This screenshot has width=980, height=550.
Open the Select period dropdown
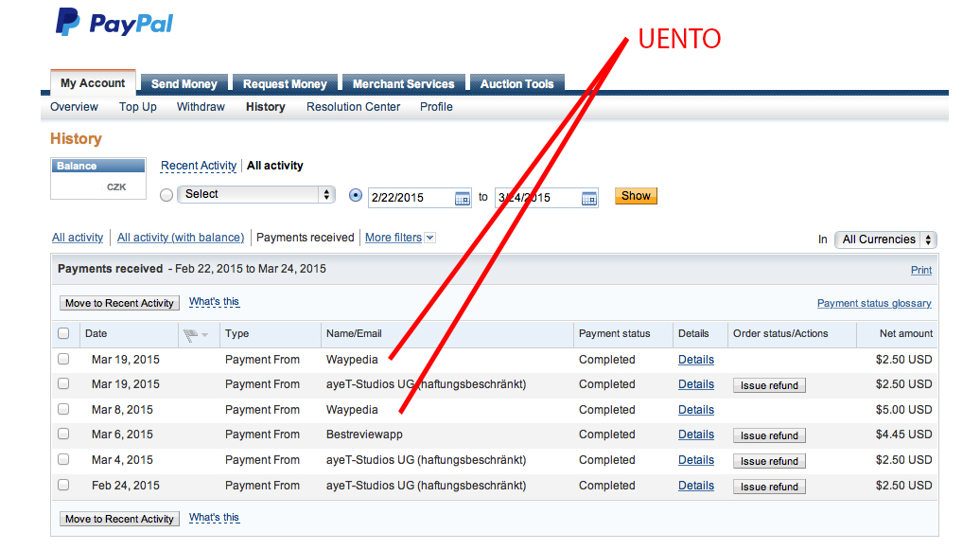click(x=256, y=195)
